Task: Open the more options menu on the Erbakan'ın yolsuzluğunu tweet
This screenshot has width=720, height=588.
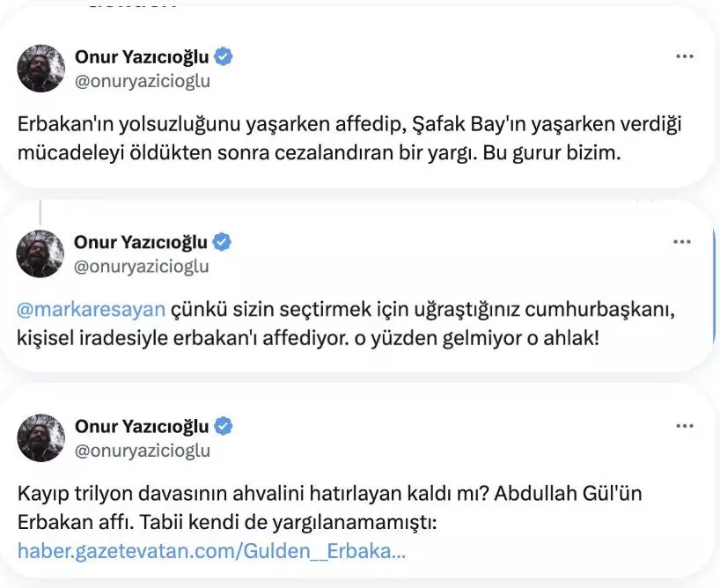Action: pos(684,56)
